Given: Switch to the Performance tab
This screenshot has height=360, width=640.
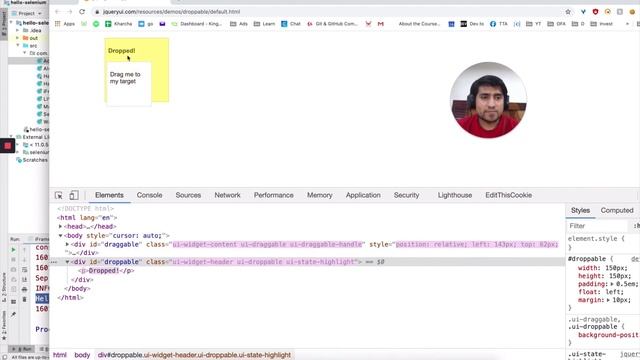Looking at the screenshot, I should 273,195.
